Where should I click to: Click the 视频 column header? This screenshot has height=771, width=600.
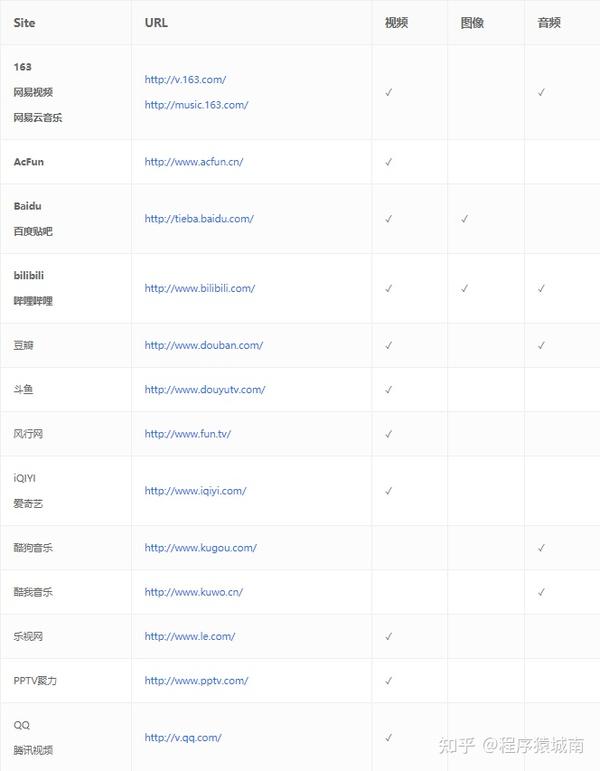click(396, 22)
